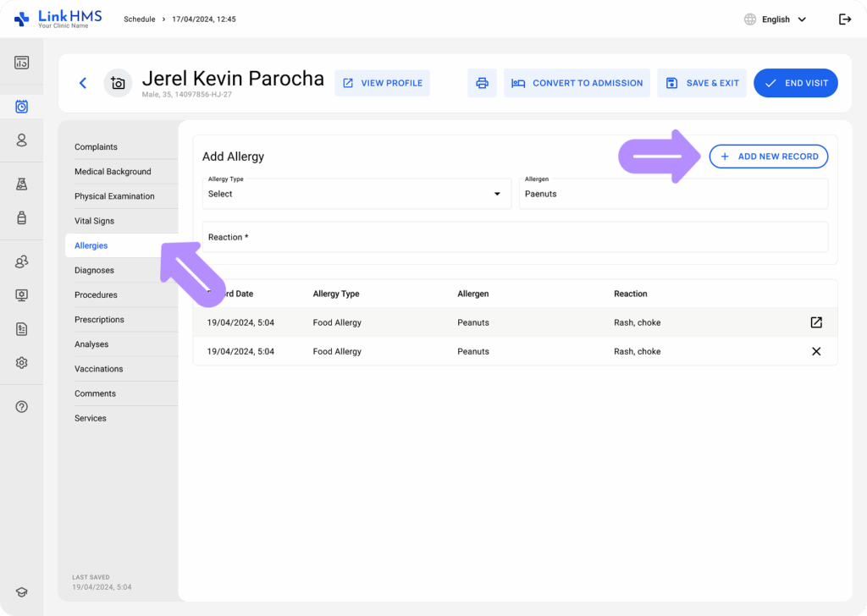Open the English language dropdown
Screen dimensions: 867x616
click(775, 19)
